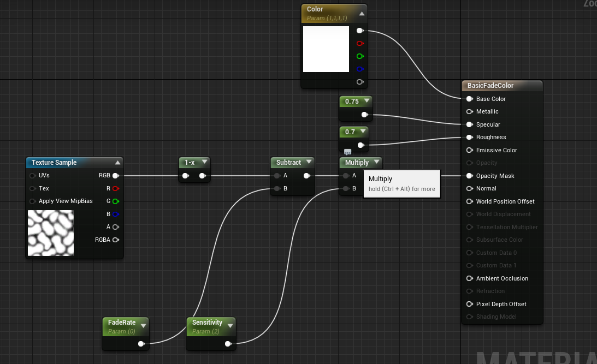Click the Texture Sample R output pin

tap(116, 188)
